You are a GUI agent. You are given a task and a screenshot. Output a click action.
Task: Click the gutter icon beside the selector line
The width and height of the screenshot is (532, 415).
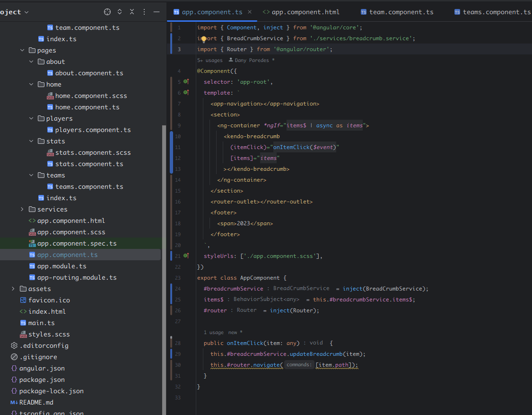(184, 81)
